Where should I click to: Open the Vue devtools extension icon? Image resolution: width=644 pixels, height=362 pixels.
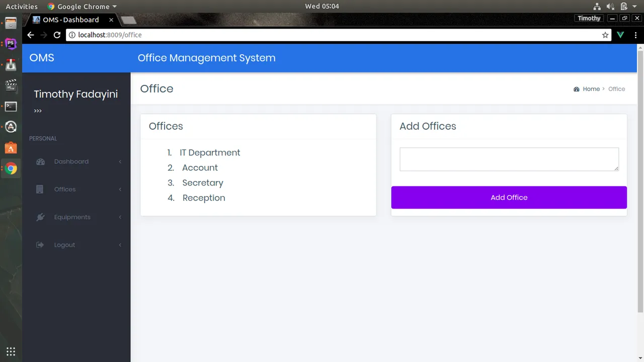620,35
